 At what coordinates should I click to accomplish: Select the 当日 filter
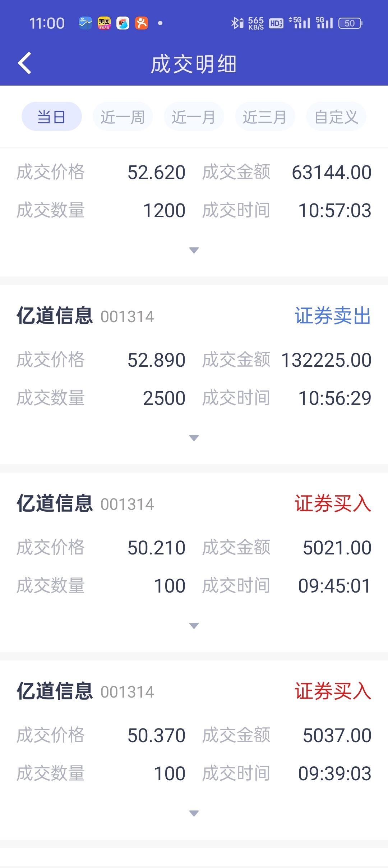52,117
